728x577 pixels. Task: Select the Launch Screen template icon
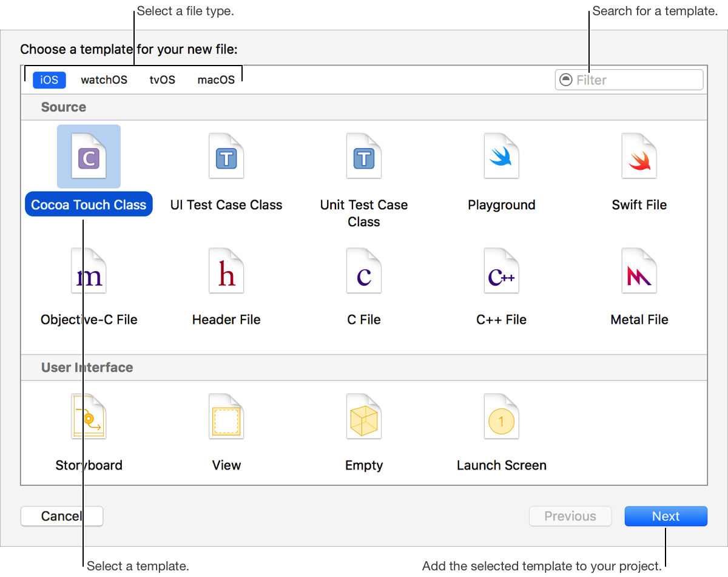click(502, 417)
